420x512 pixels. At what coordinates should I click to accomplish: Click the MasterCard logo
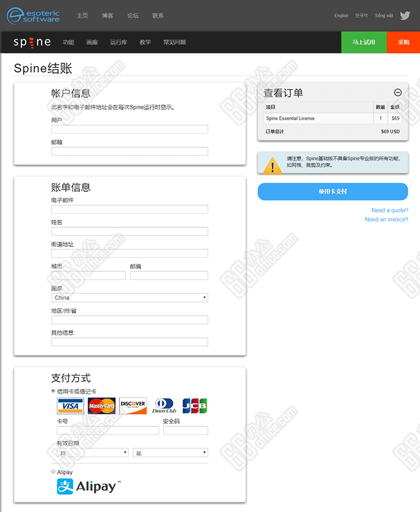coord(102,406)
